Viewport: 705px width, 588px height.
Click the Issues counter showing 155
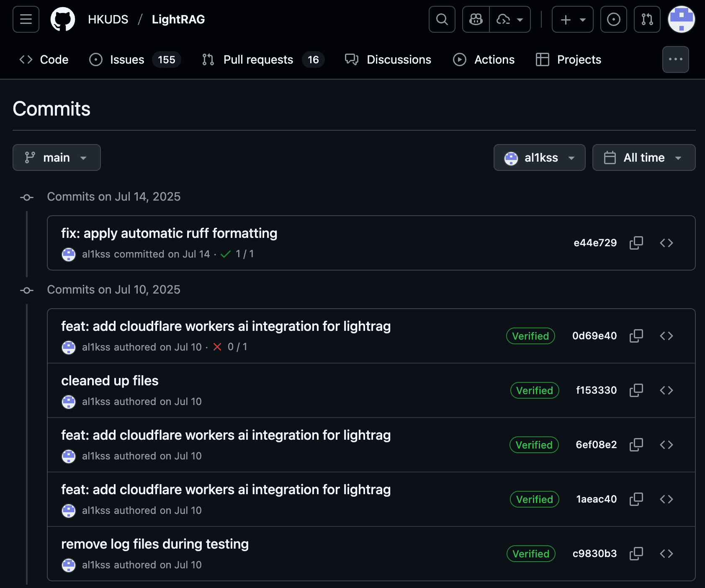[166, 59]
